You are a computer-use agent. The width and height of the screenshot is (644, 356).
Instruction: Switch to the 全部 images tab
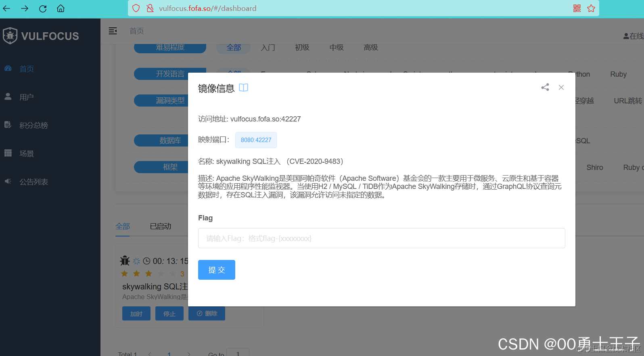(x=123, y=226)
